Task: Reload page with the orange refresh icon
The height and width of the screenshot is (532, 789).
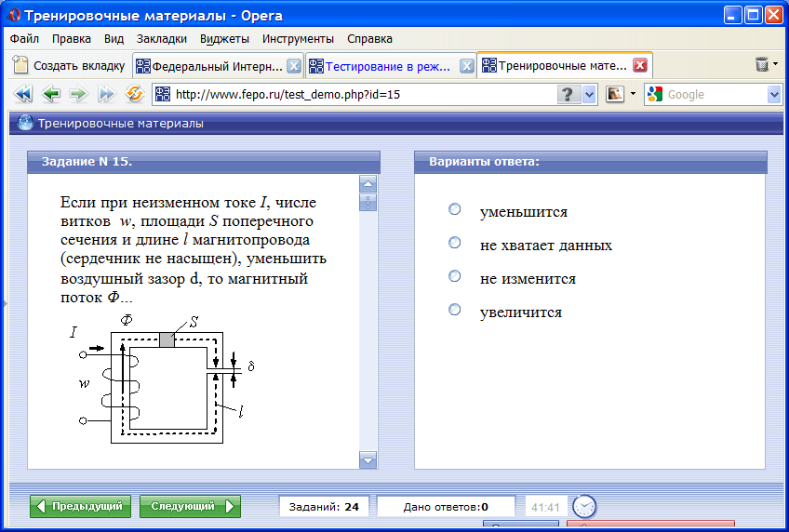Action: [x=134, y=94]
